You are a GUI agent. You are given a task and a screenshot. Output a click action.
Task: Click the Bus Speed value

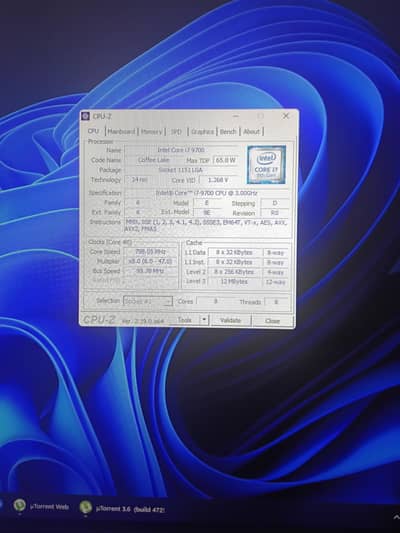point(150,271)
